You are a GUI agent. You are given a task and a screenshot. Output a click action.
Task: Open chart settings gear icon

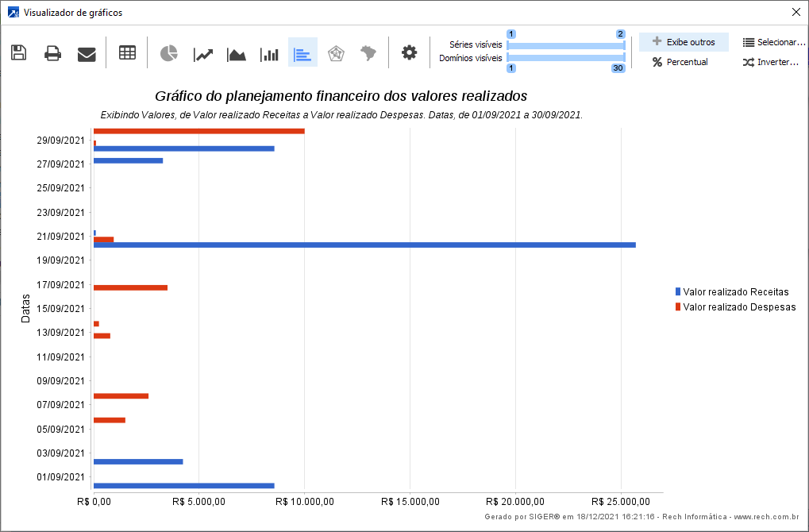click(x=409, y=52)
